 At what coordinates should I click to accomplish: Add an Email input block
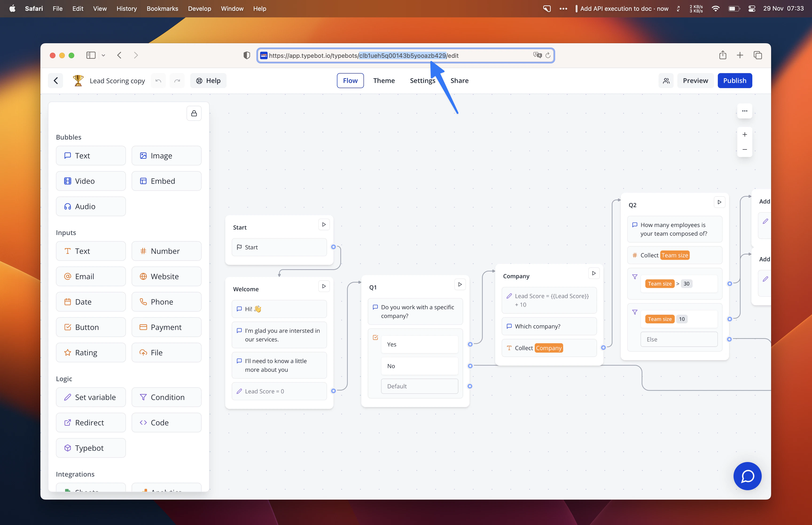[91, 276]
